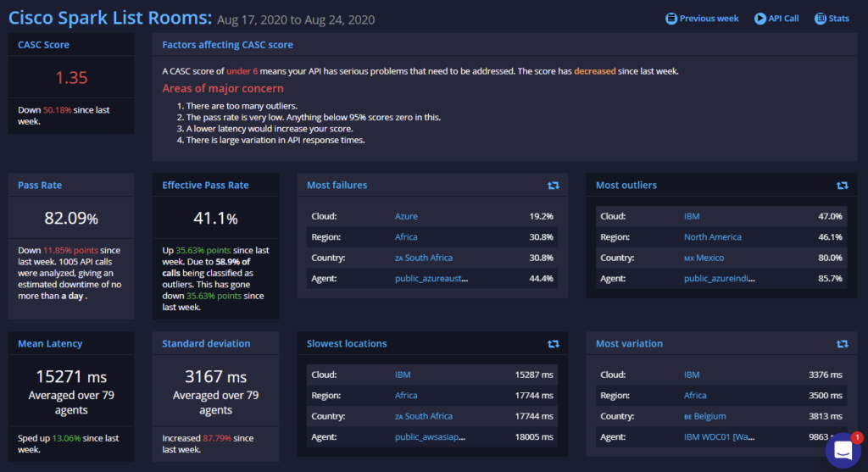Click the Most outliers panel title
Viewport: 868px width, 472px height.
click(626, 186)
